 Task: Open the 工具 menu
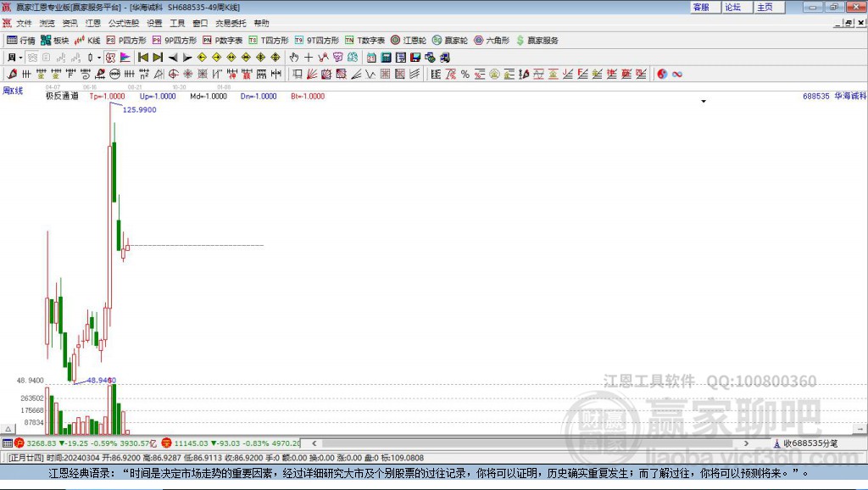tap(177, 23)
